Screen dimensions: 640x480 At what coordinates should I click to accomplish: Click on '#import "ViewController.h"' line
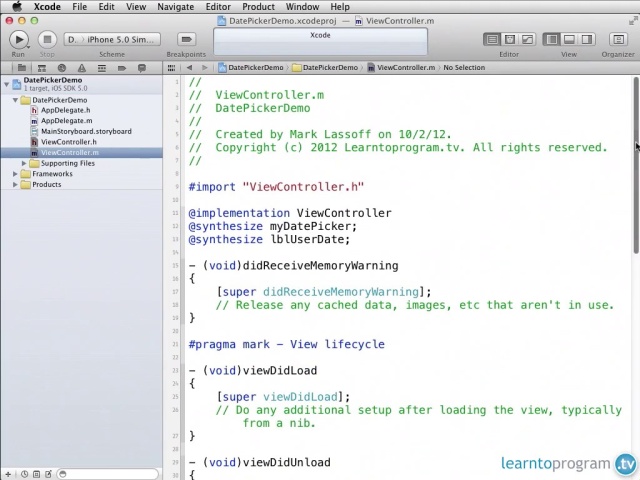point(276,187)
